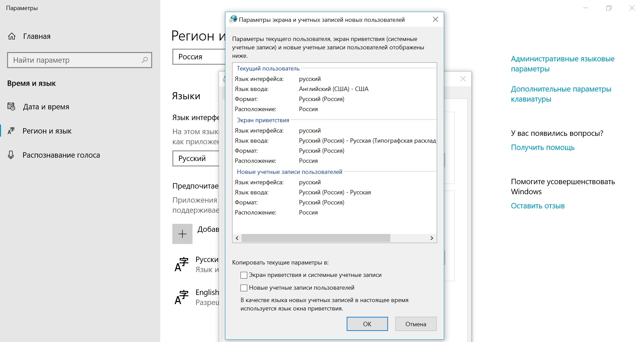The height and width of the screenshot is (342, 644).
Task: Open the Дата и время settings page
Action: point(46,107)
